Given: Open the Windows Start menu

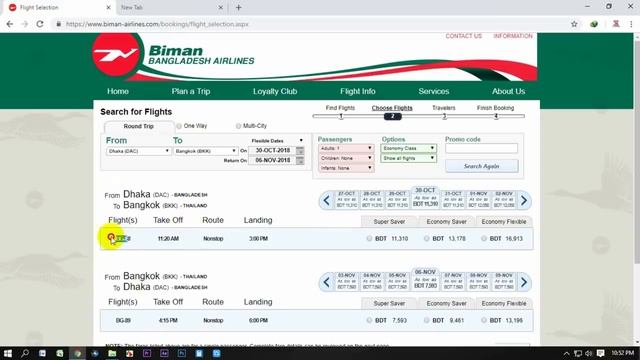Looking at the screenshot, I should point(7,353).
